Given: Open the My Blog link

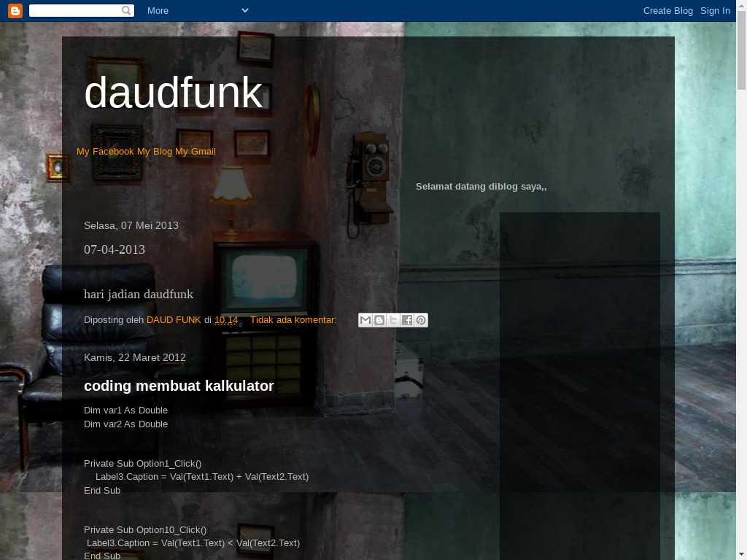Looking at the screenshot, I should tap(155, 152).
